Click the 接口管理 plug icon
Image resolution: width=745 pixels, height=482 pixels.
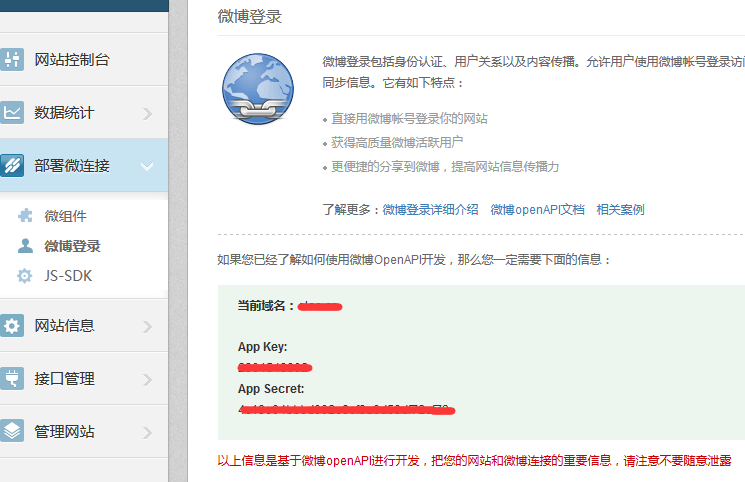11,379
